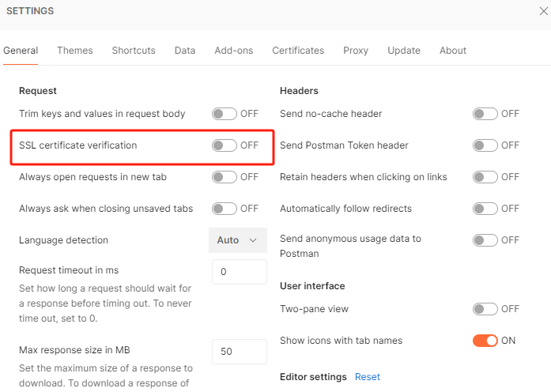The image size is (551, 392).
Task: Enable SSL certificate verification toggle
Action: [225, 145]
